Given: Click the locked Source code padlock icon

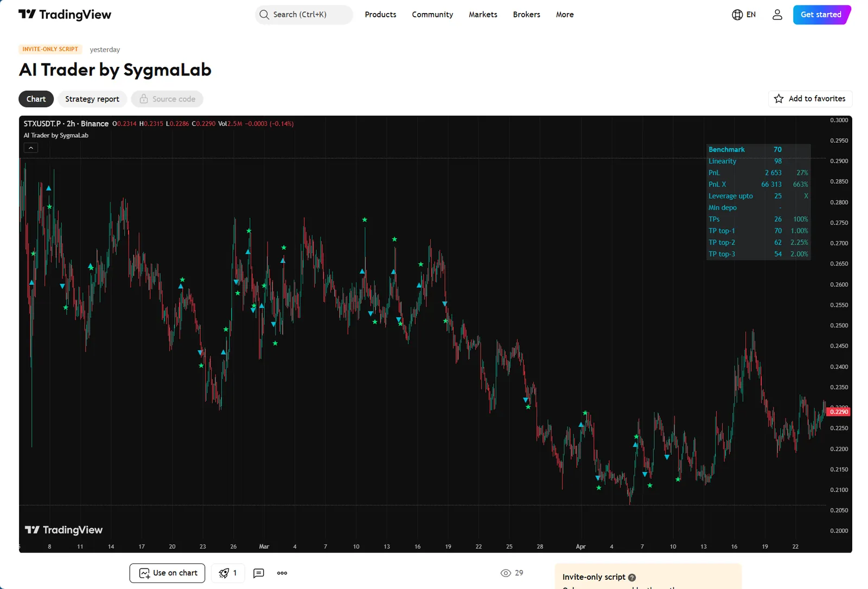Looking at the screenshot, I should tap(144, 99).
